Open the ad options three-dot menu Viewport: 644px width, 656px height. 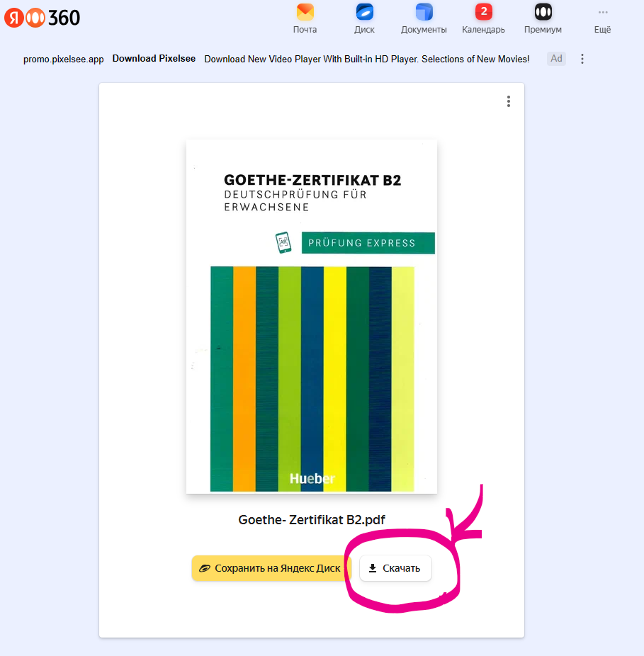[x=582, y=59]
